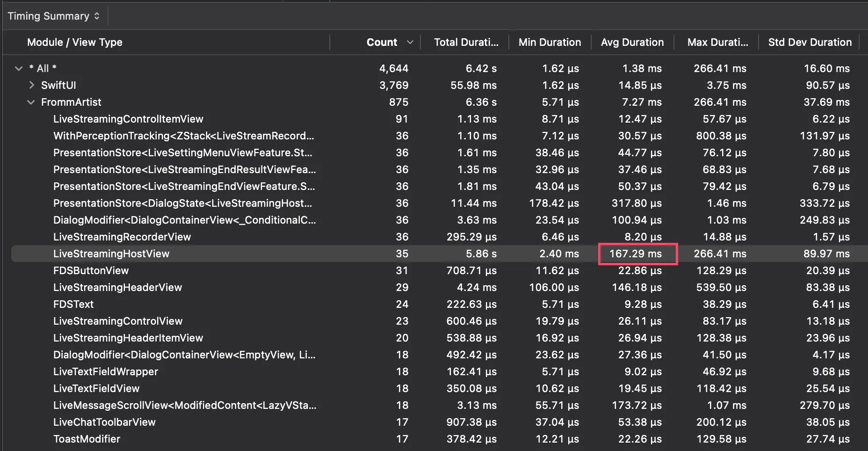Click the 800.38 µs max duration cell
Image resolution: width=868 pixels, height=451 pixels.
[721, 136]
